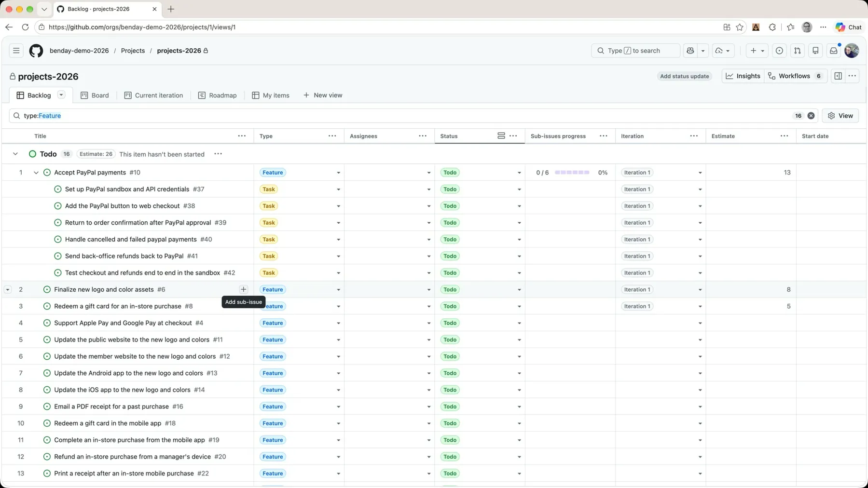Collapse the Todo group
The image size is (868, 488).
tap(15, 154)
